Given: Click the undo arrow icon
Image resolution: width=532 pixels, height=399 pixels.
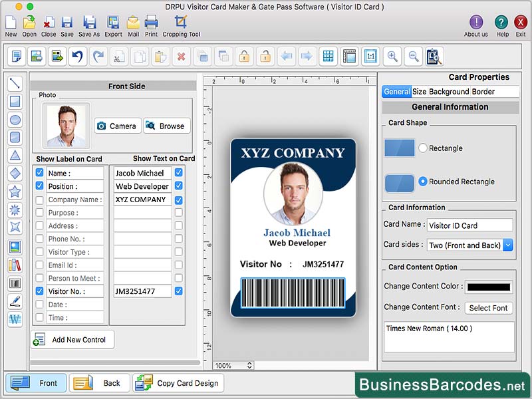Looking at the screenshot, I should pos(76,57).
